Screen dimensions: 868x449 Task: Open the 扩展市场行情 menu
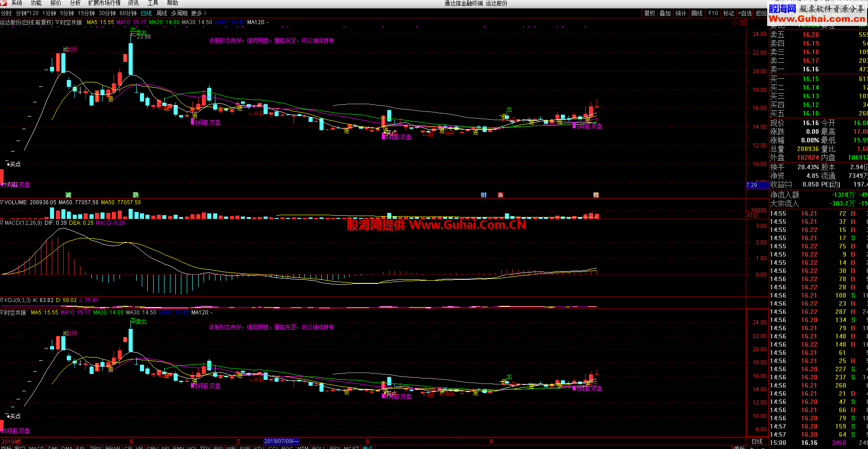[x=104, y=3]
